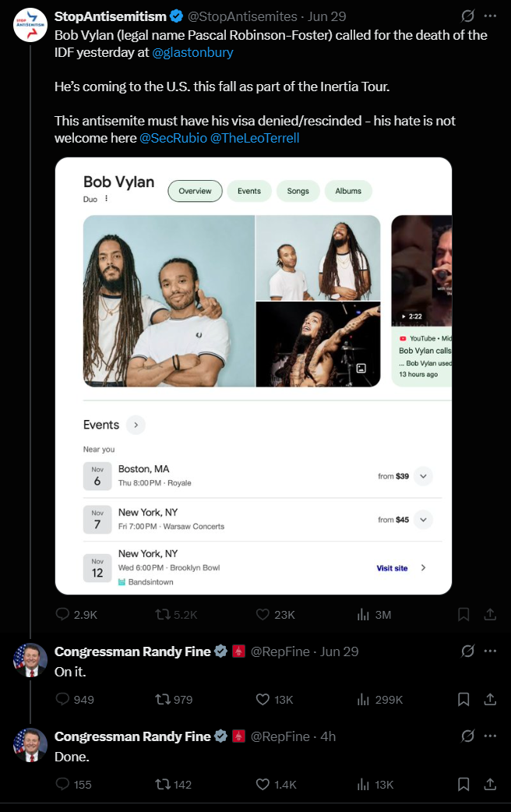The height and width of the screenshot is (812, 511).
Task: Open the YouTube video thumbnail showing 2:22
Action: (x=421, y=270)
